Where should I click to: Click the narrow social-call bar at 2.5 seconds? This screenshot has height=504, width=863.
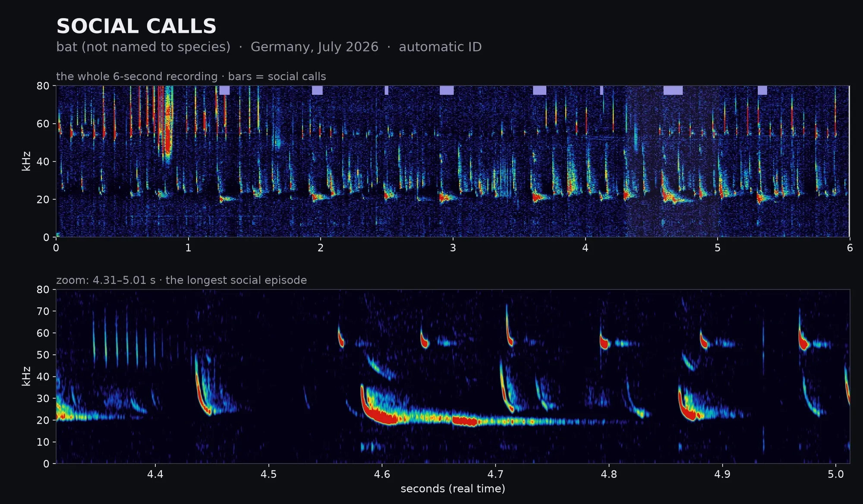click(x=387, y=90)
